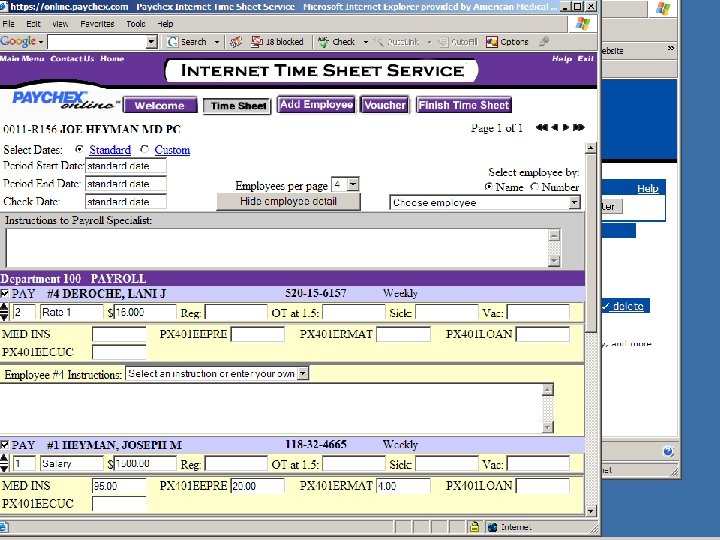Click the Exit link in purple header
Image resolution: width=720 pixels, height=540 pixels.
(585, 59)
